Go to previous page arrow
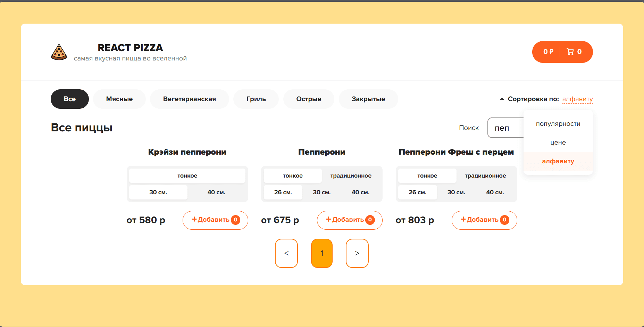 (x=286, y=253)
